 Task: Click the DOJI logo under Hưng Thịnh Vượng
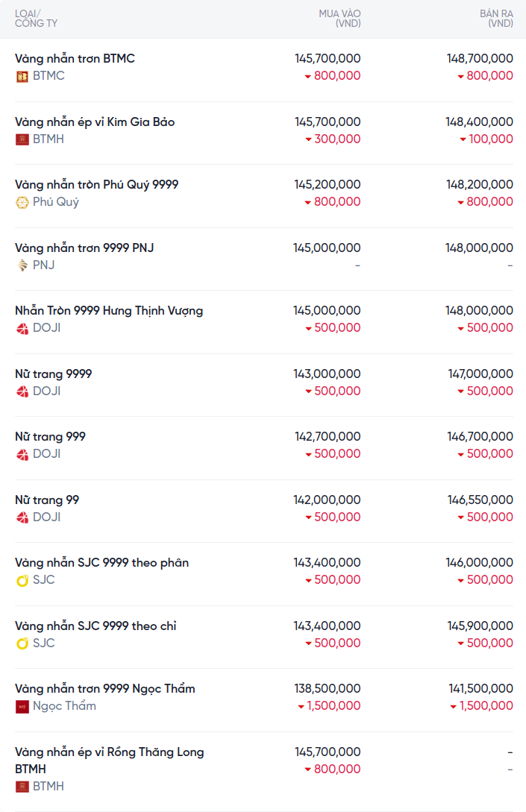coord(22,328)
